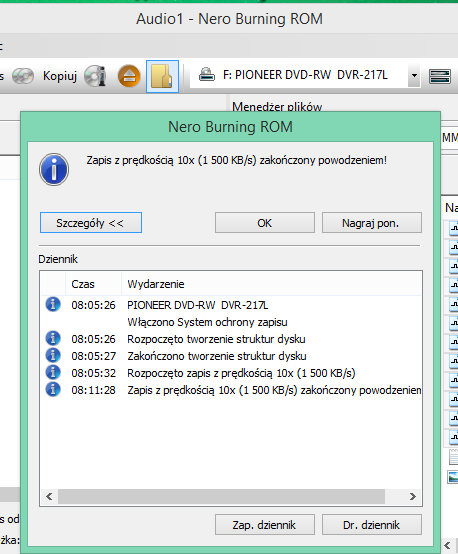Click the blue info icon in dialog
Image resolution: width=458 pixels, height=554 pixels.
click(x=54, y=170)
